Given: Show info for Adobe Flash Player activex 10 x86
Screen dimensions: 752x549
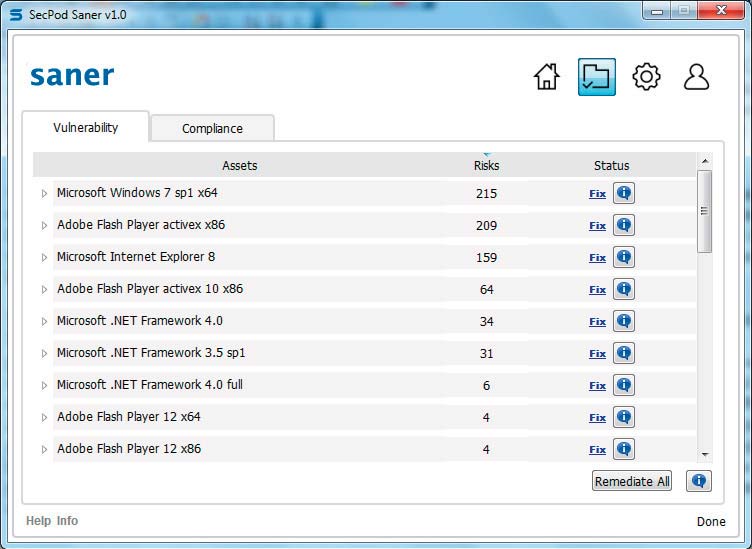Looking at the screenshot, I should pyautogui.click(x=623, y=289).
